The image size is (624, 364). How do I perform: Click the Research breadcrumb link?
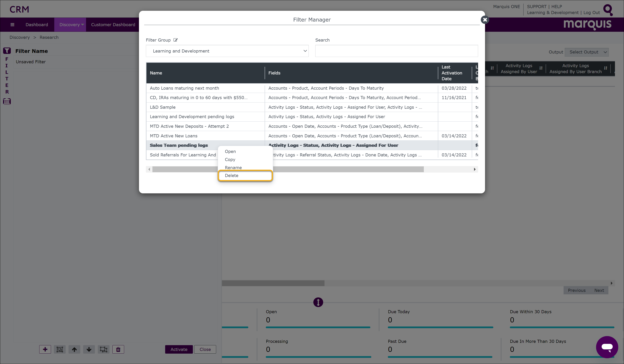click(49, 37)
